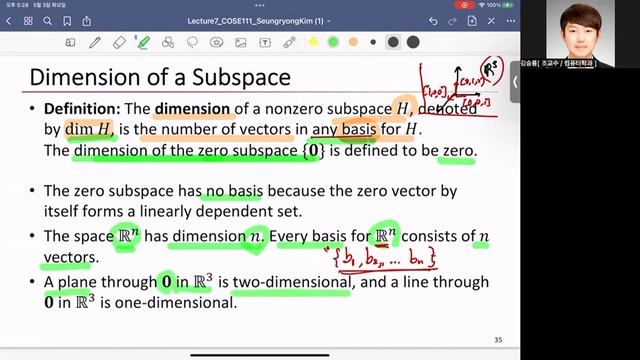This screenshot has width=640, height=360.
Task: Expand the side panel chevron handle
Action: click(x=515, y=82)
